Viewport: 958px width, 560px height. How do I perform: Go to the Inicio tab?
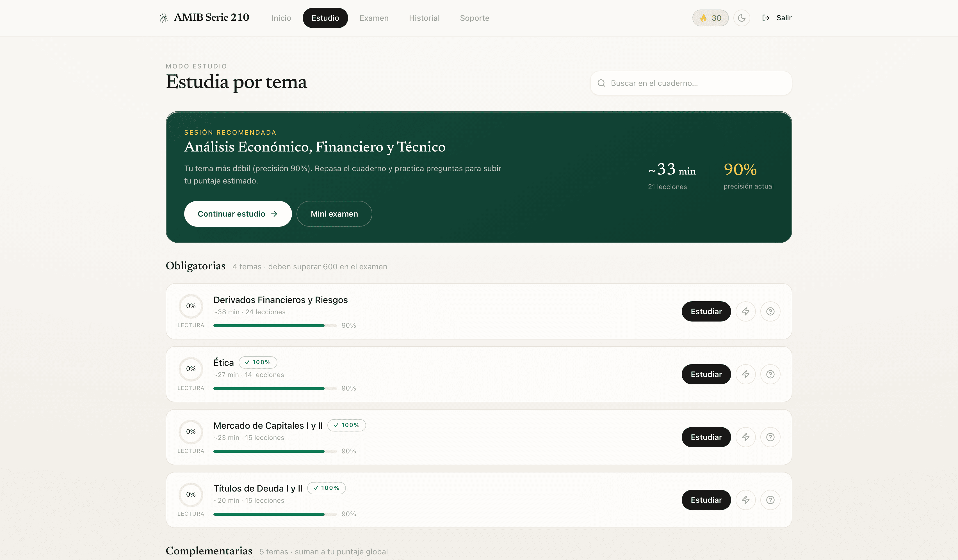coord(281,18)
